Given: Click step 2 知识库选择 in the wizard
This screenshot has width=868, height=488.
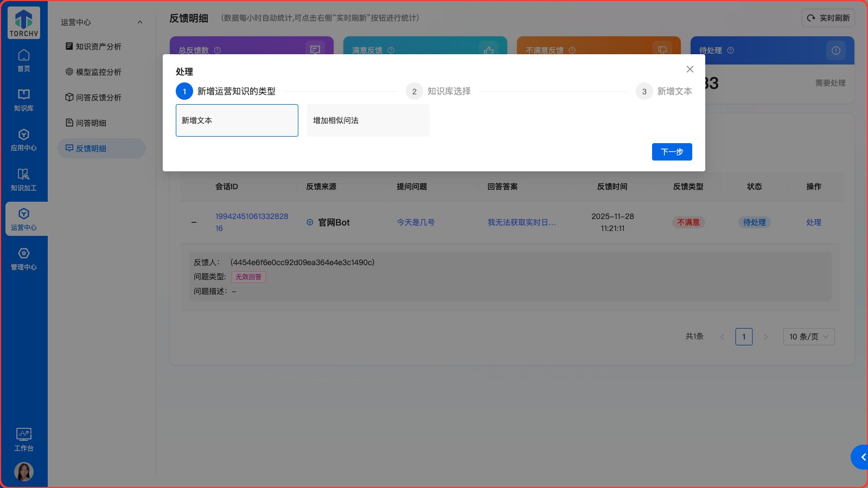Looking at the screenshot, I should point(439,91).
